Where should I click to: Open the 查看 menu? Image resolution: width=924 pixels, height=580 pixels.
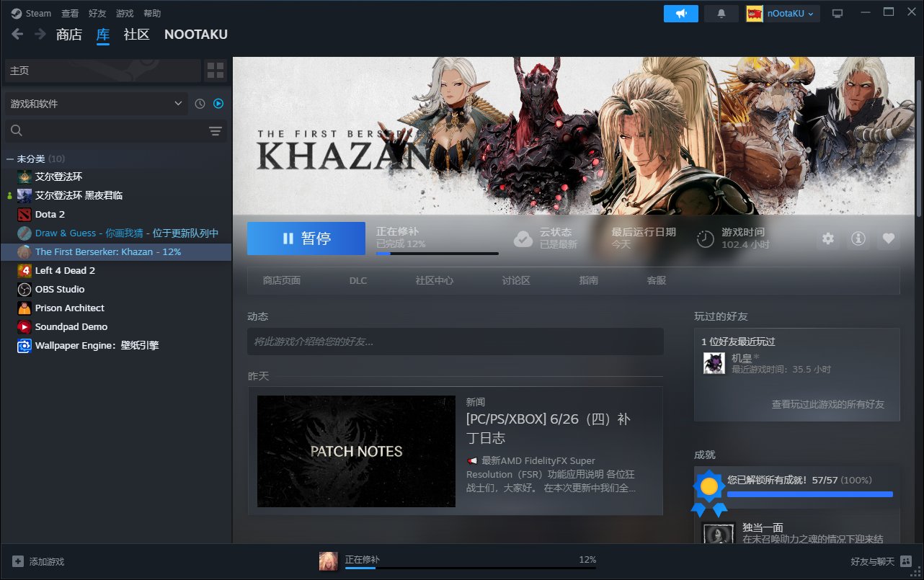pyautogui.click(x=70, y=13)
